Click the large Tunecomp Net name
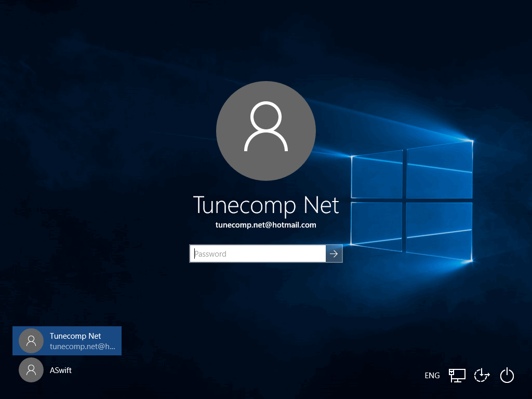 click(x=266, y=205)
